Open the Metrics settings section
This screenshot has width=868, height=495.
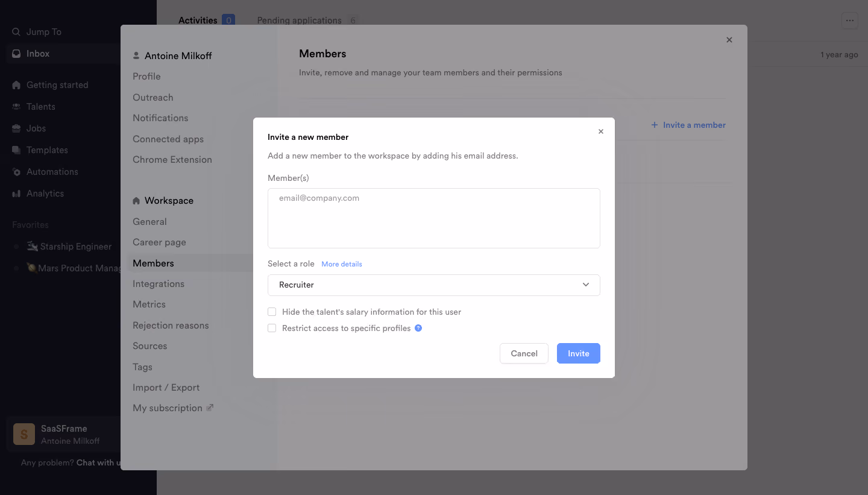(x=149, y=304)
